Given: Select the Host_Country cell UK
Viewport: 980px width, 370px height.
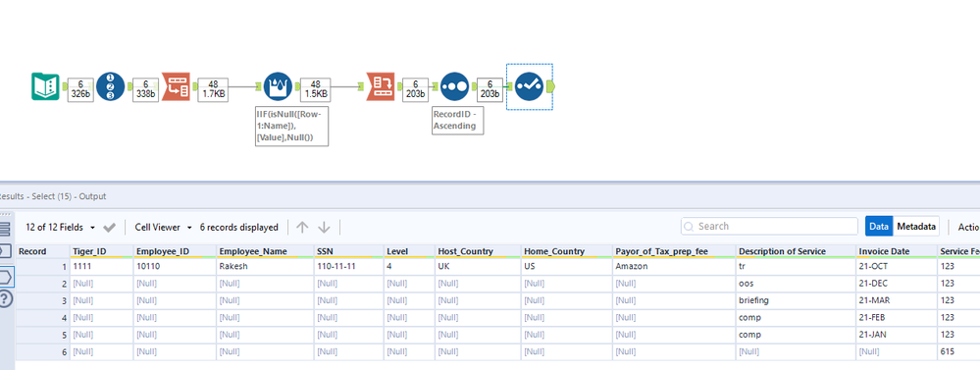Looking at the screenshot, I should coord(478,266).
